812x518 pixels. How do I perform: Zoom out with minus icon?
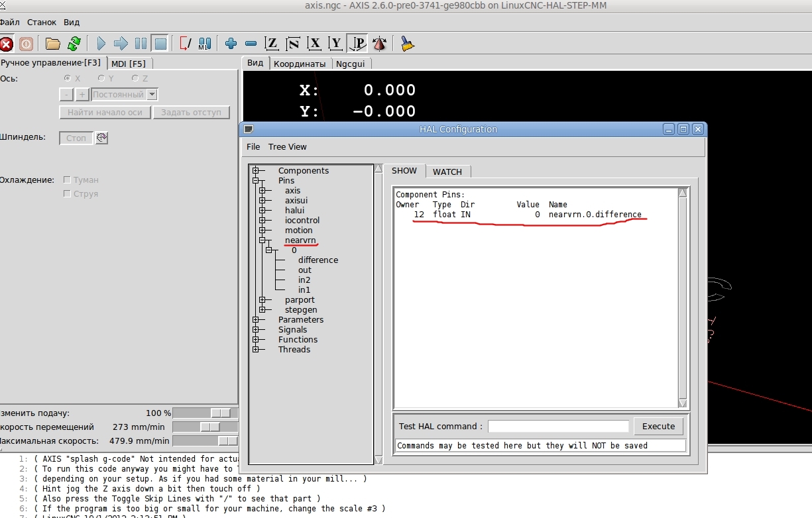coord(251,44)
